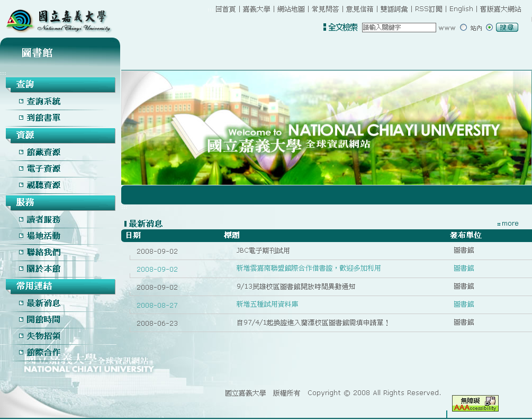Select the 站內 search scope radio button
Viewport: 532px width, 420px height.
tap(489, 28)
